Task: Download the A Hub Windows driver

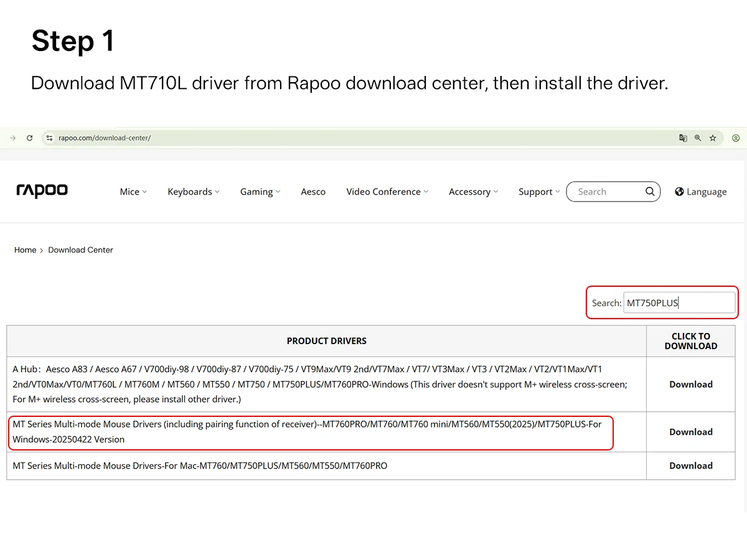Action: pos(690,385)
